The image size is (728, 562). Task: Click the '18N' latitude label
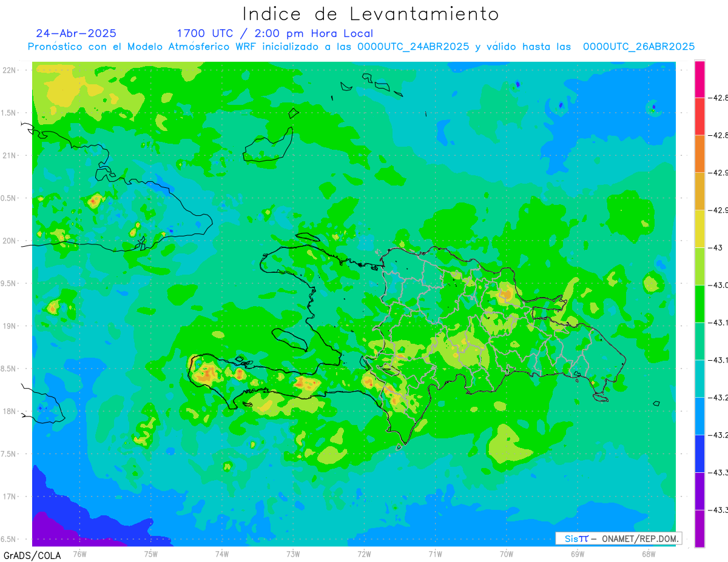(x=10, y=411)
